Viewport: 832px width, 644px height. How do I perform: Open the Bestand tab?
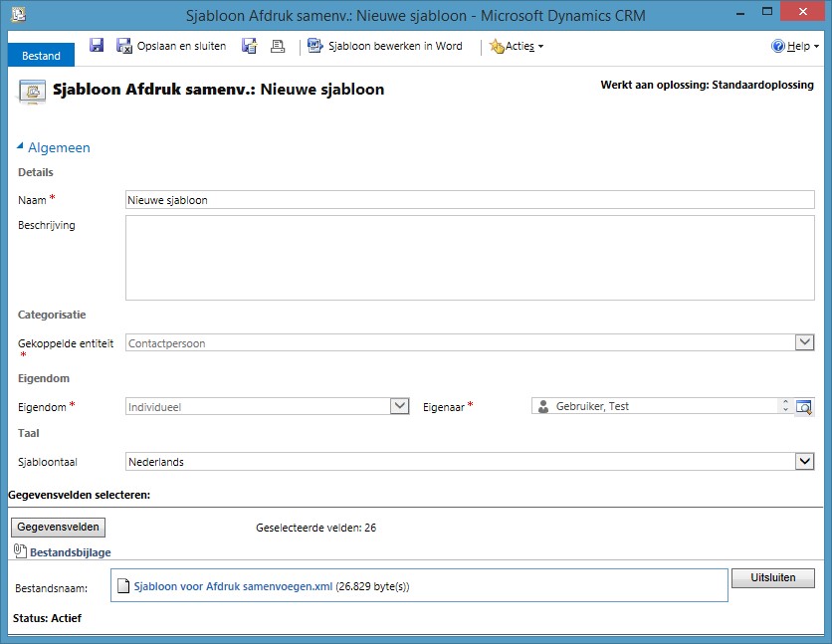[42, 56]
